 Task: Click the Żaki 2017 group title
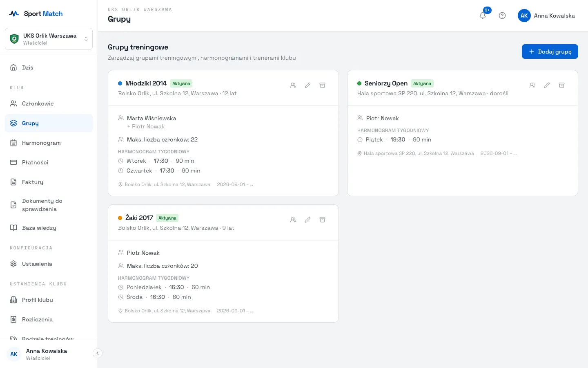(139, 218)
